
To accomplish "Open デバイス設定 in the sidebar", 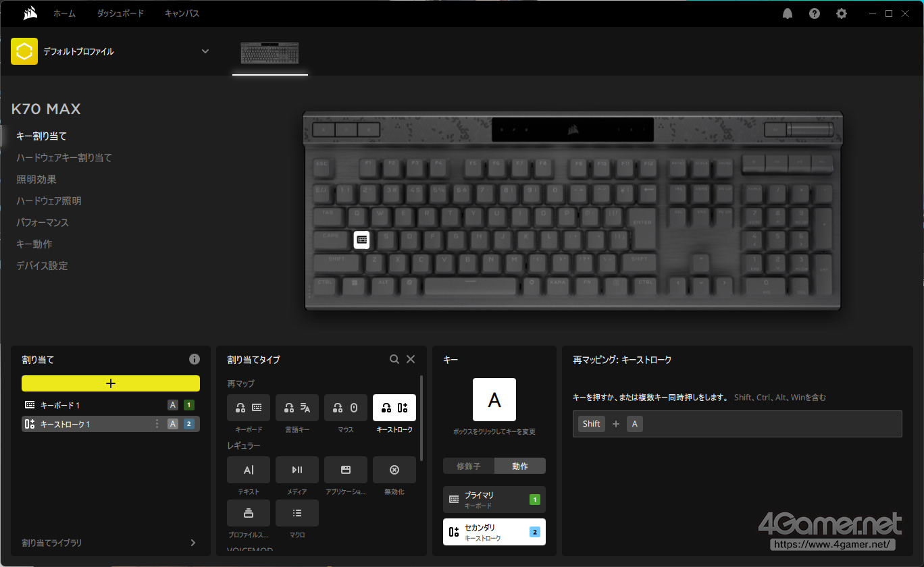I will [42, 266].
